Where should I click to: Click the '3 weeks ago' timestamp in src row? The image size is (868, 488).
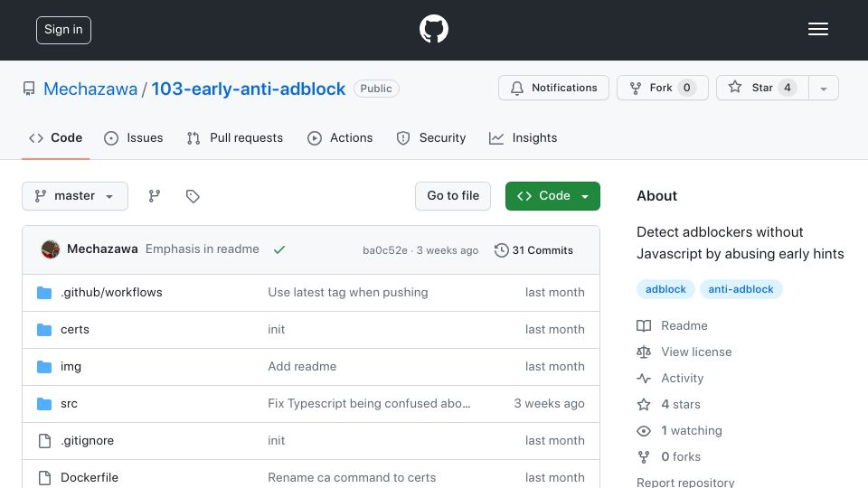click(549, 403)
